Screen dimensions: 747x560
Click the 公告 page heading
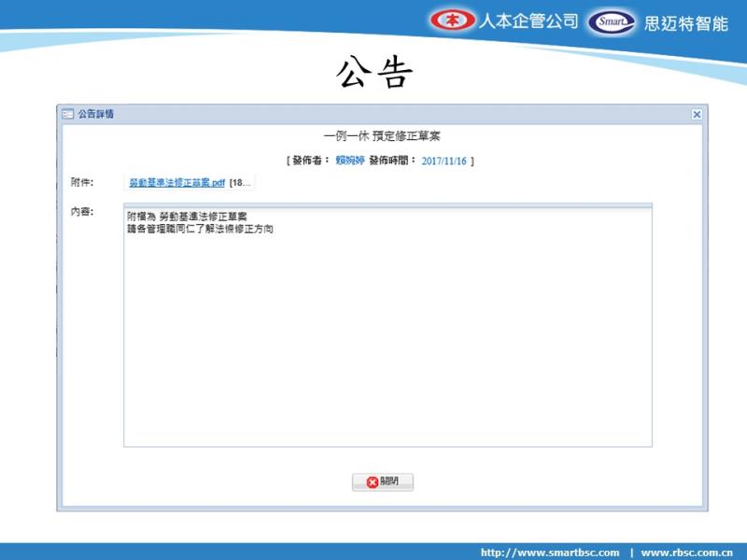point(373,73)
